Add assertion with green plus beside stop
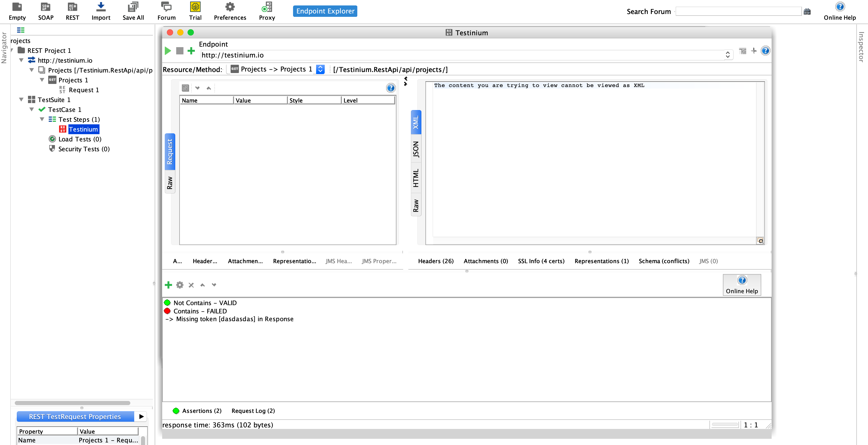This screenshot has height=445, width=868. click(x=191, y=51)
